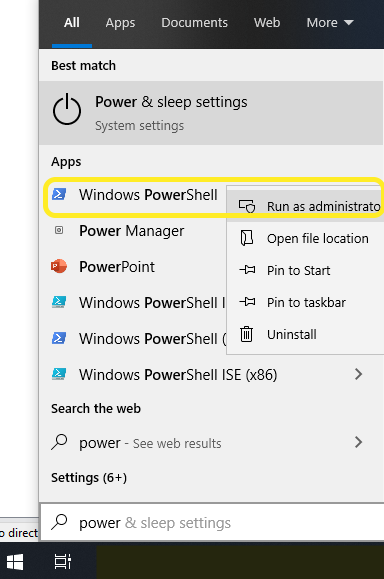
Task: Click the Uninstall trash can icon
Action: 247,334
